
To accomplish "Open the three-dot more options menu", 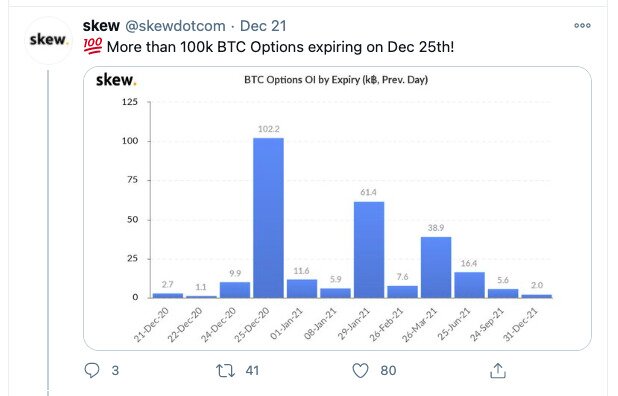I will pos(582,26).
